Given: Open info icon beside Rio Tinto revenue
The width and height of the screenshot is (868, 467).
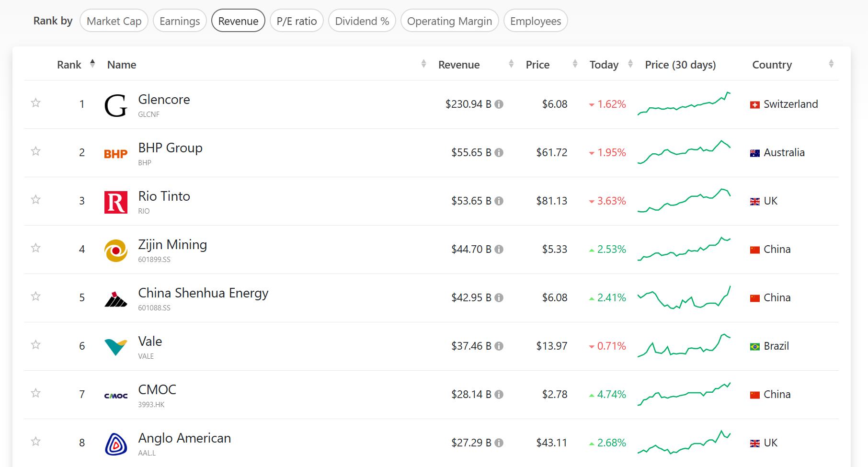Looking at the screenshot, I should (499, 201).
